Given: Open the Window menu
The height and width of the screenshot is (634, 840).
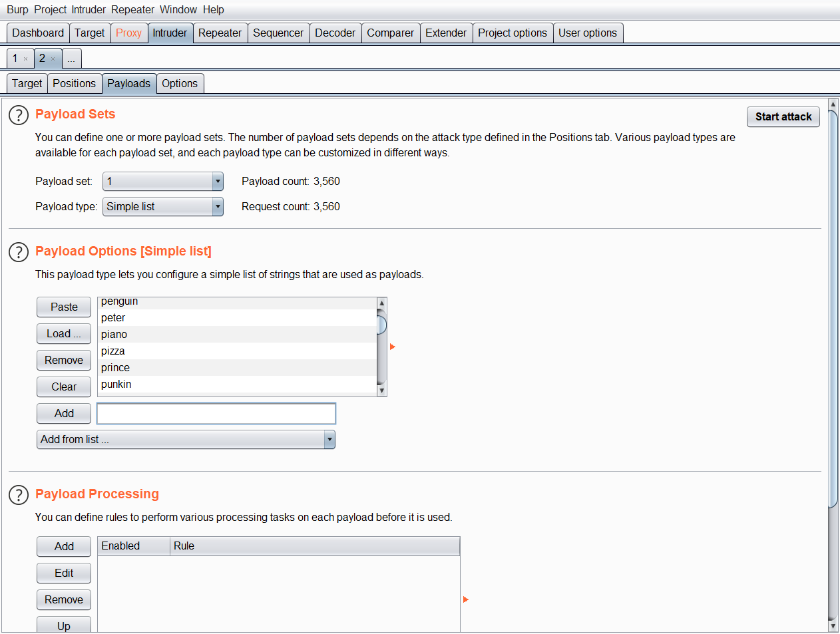Looking at the screenshot, I should pos(178,10).
